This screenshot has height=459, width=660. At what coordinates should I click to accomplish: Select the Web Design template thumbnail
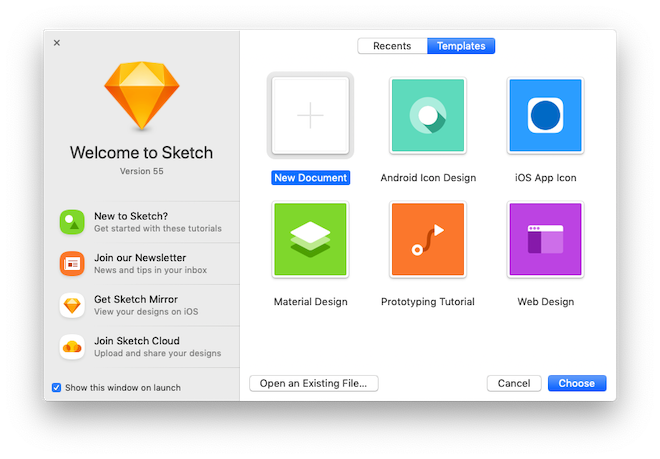pyautogui.click(x=545, y=240)
